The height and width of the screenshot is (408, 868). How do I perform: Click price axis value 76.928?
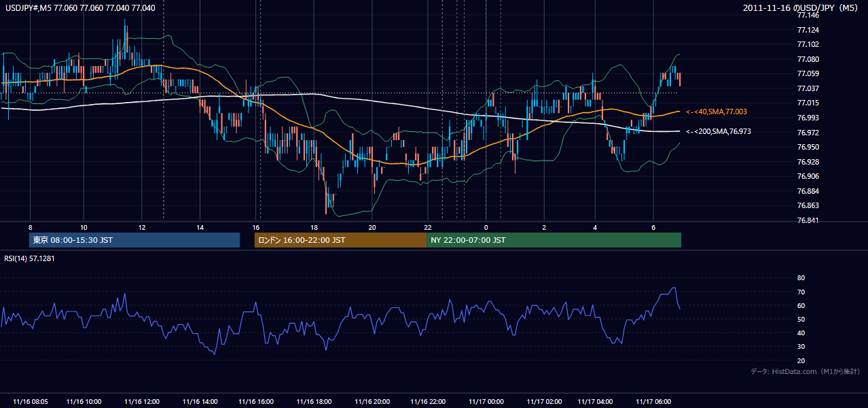pos(808,162)
